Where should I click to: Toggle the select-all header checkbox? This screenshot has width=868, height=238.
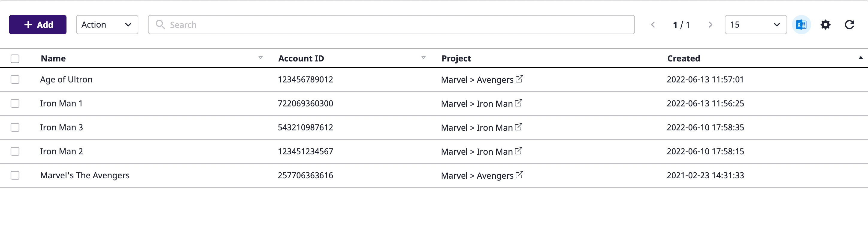click(15, 59)
